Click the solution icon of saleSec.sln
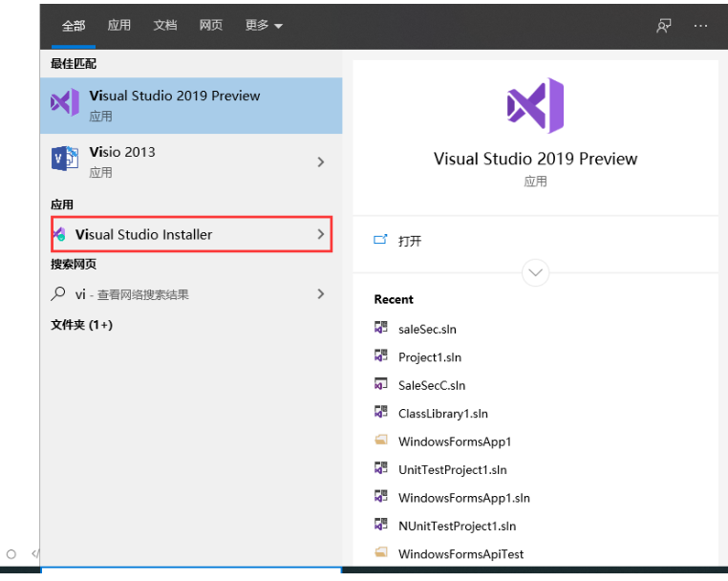 click(380, 327)
